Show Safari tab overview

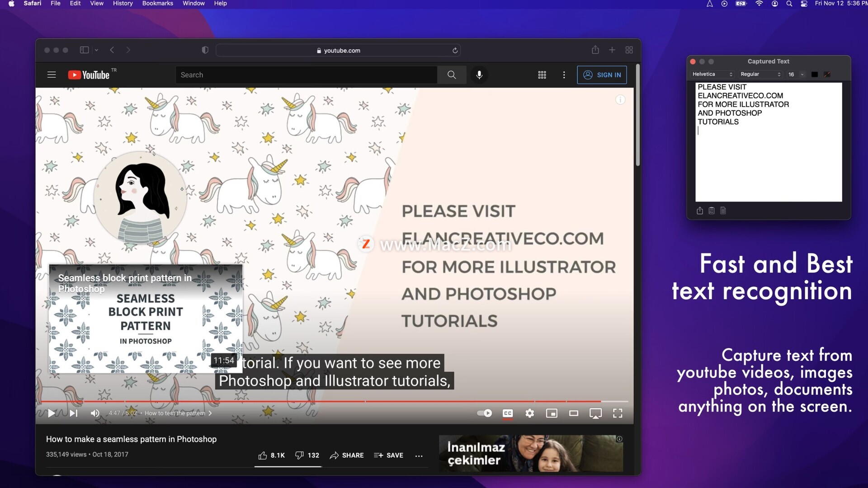coord(629,50)
